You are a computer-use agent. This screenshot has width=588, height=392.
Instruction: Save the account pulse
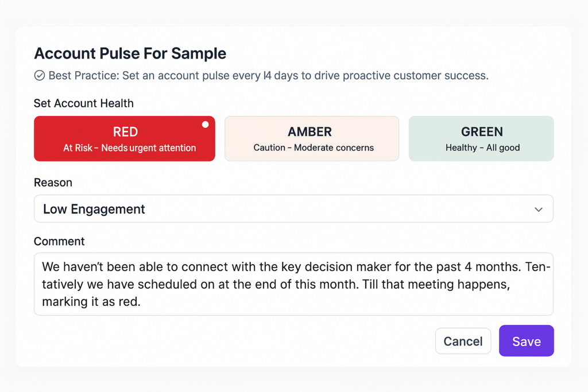[x=527, y=341]
